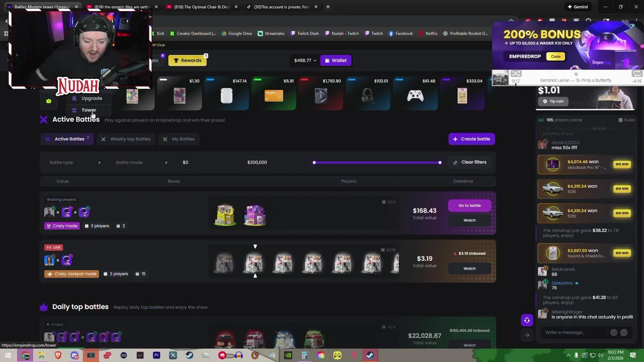The image size is (644, 362).
Task: Click the album art in music overlay
Action: 500,78
